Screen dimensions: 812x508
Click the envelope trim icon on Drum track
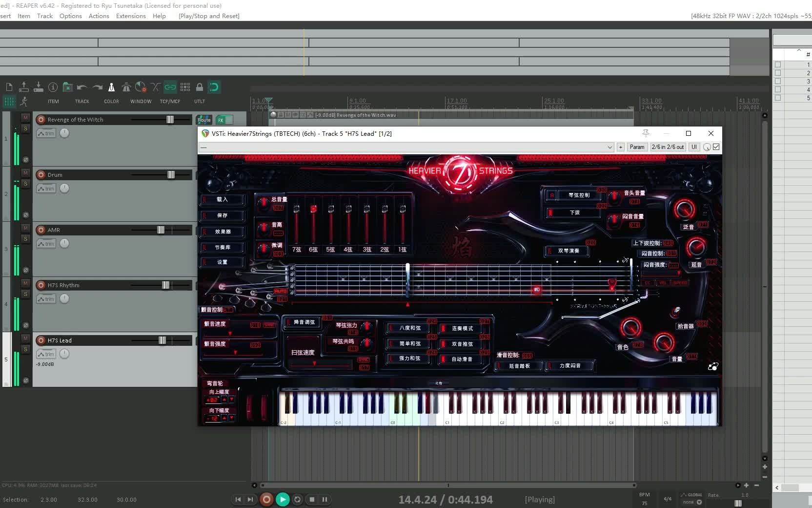46,189
